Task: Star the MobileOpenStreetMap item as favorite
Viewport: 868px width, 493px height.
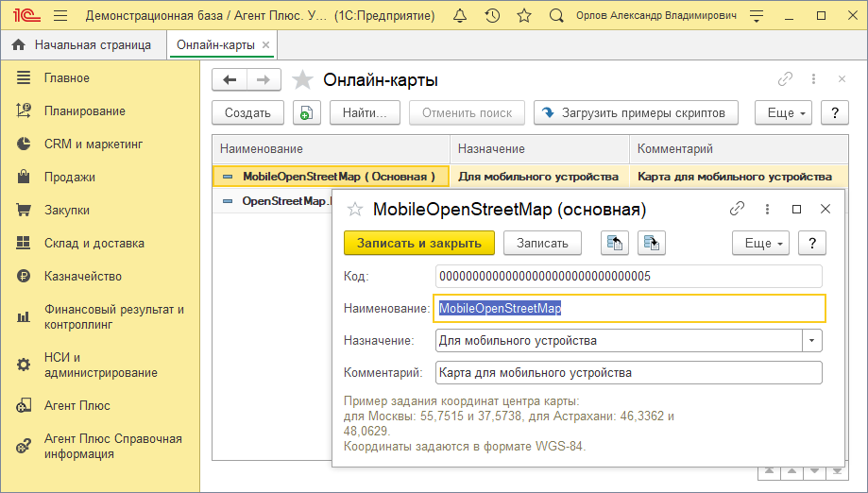Action: 354,209
